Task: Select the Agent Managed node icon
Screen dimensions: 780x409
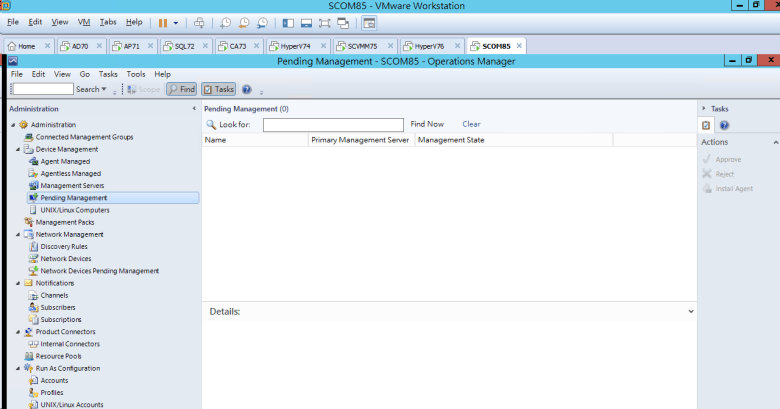Action: point(33,161)
